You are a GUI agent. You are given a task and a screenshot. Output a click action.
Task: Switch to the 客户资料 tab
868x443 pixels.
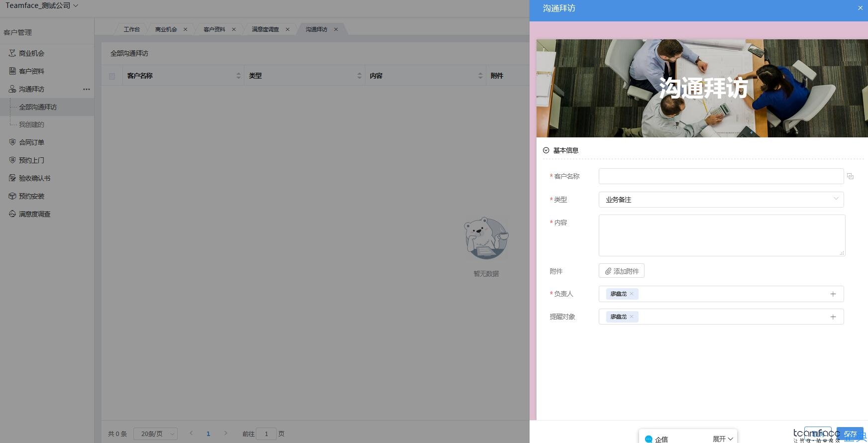[x=214, y=29]
